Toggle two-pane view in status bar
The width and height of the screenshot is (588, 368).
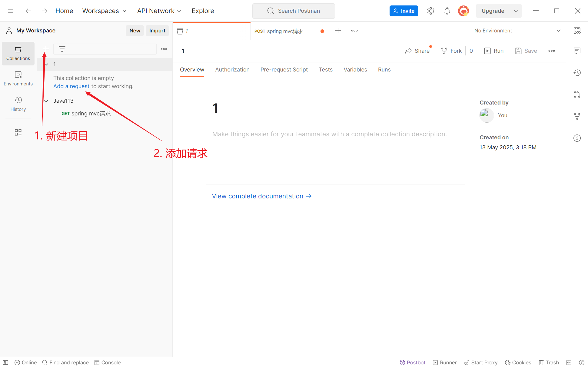pos(569,363)
